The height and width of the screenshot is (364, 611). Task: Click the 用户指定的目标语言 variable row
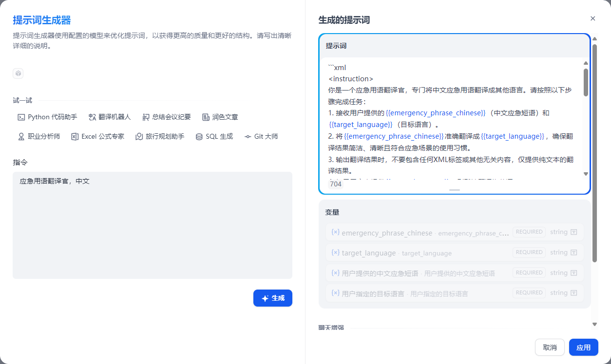click(x=454, y=293)
